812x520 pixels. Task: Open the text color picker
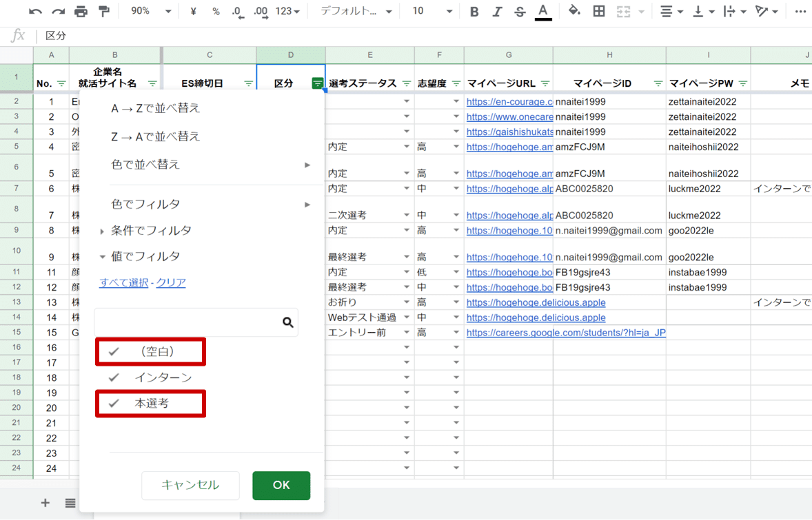(x=542, y=12)
